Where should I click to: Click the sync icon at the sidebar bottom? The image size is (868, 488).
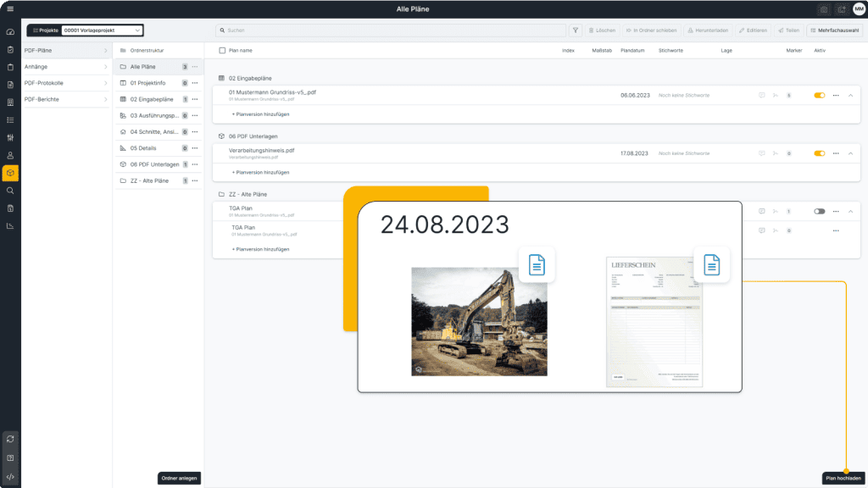[9, 440]
